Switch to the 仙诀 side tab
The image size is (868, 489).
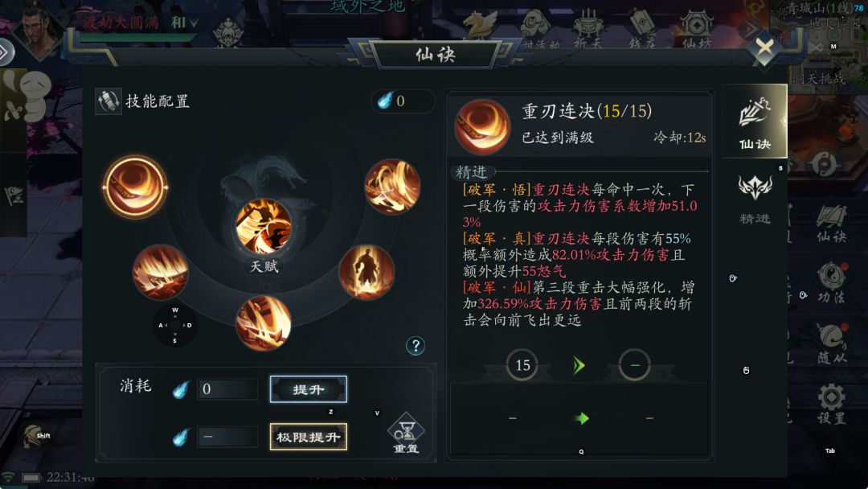click(x=755, y=121)
